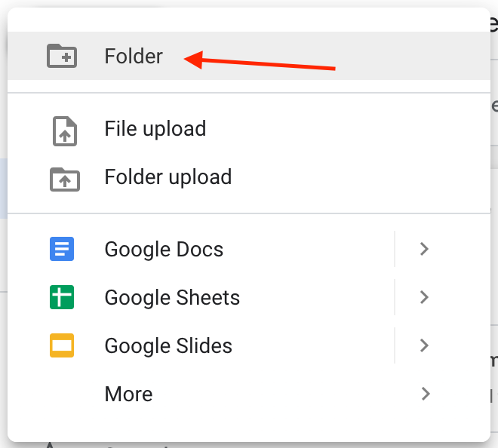Click the green Google Sheets icon
498x448 pixels.
(x=62, y=297)
